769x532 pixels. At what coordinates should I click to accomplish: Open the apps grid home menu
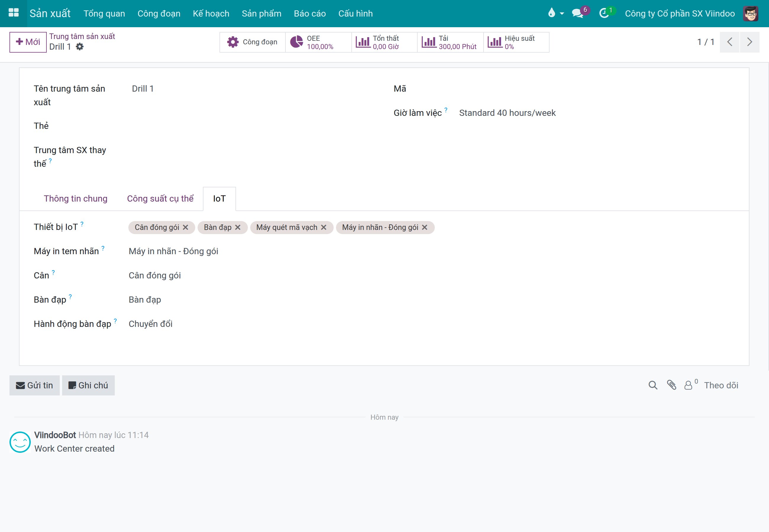click(13, 13)
